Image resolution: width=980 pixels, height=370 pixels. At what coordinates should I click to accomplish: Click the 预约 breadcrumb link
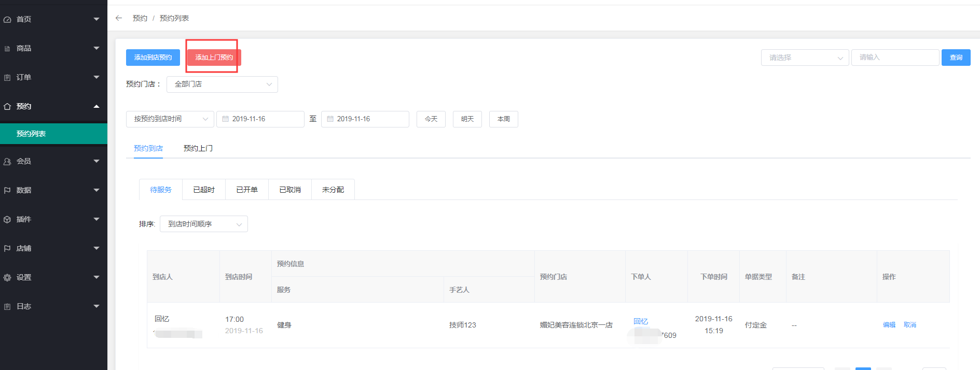click(140, 18)
